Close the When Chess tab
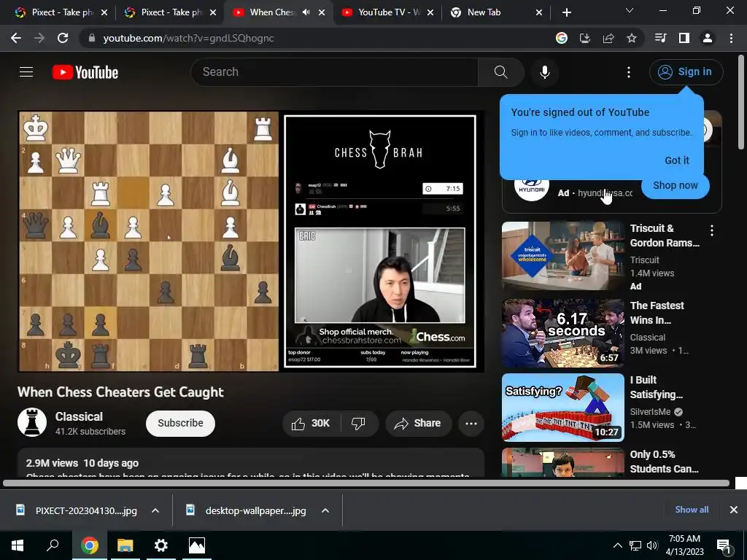 pyautogui.click(x=322, y=12)
